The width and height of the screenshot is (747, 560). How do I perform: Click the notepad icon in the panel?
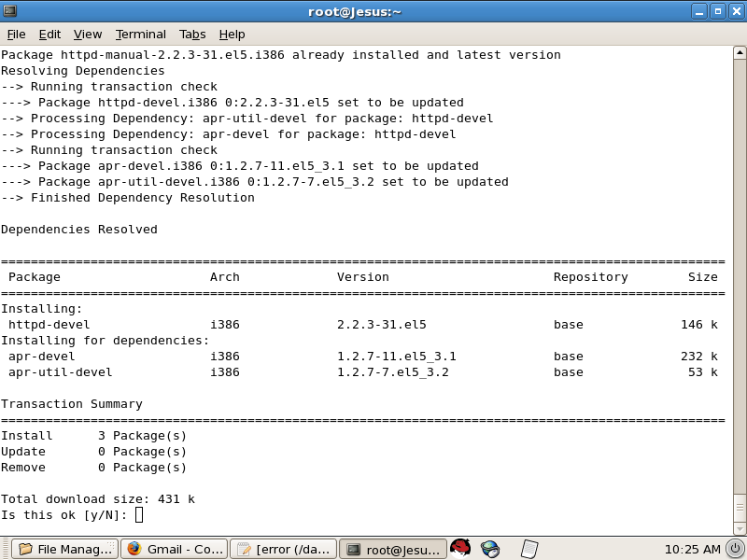pyautogui.click(x=529, y=549)
